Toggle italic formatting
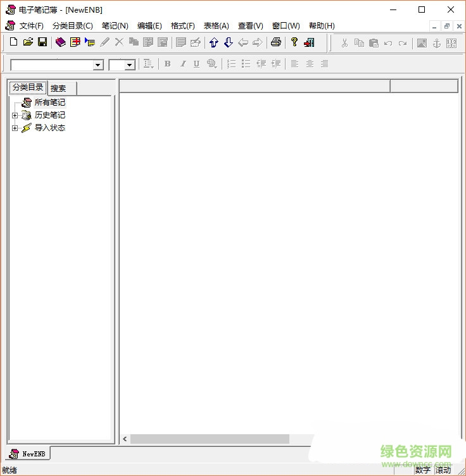466x476 pixels. click(183, 64)
